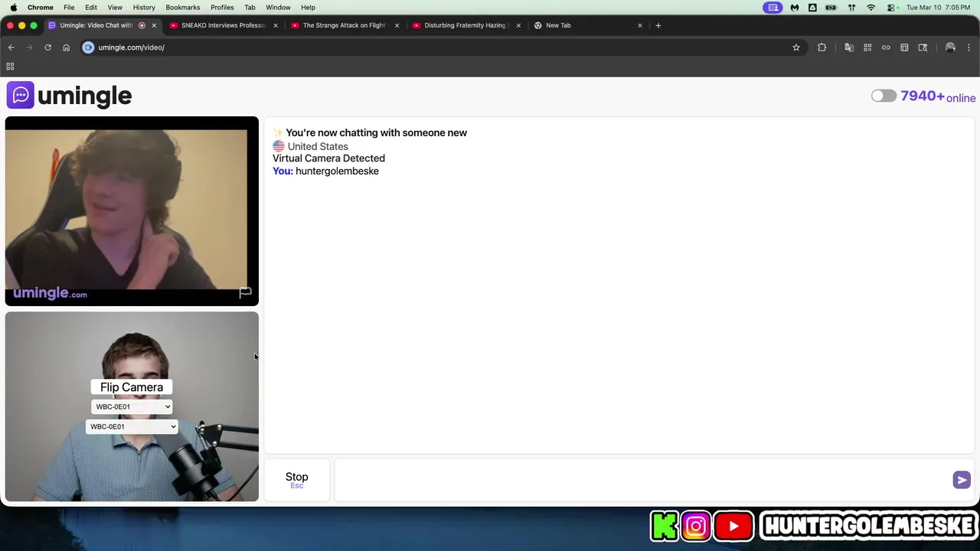This screenshot has width=980, height=551.
Task: Click the umingle wordmark link
Action: click(x=84, y=96)
